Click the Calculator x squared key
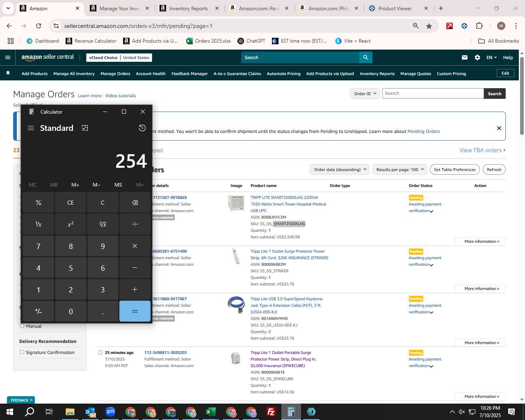The height and width of the screenshot is (420, 525). click(x=71, y=224)
